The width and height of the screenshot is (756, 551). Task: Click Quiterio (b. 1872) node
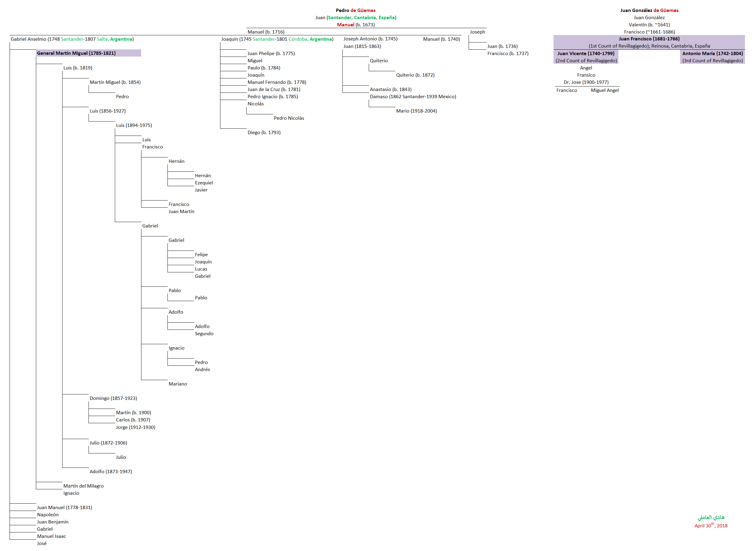[415, 75]
